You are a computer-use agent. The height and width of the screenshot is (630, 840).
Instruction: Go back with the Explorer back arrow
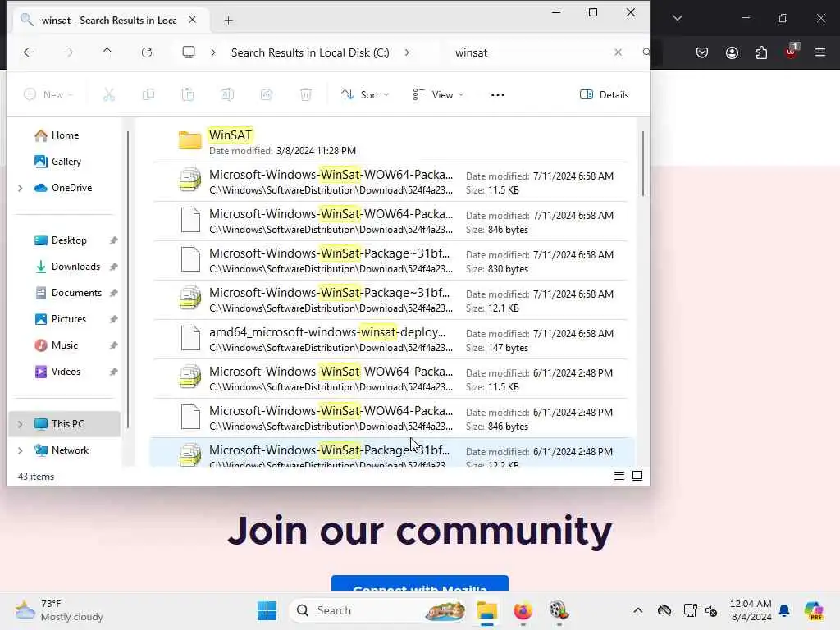[x=29, y=52]
